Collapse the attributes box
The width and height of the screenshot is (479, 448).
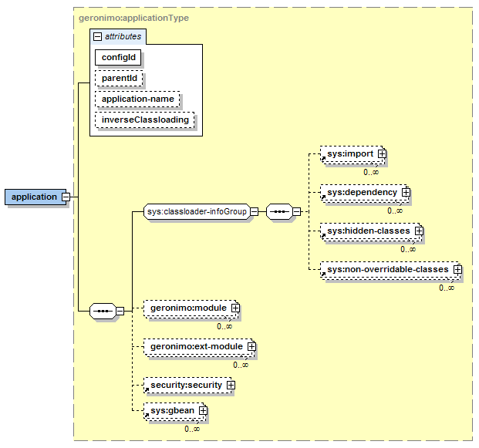click(x=97, y=37)
